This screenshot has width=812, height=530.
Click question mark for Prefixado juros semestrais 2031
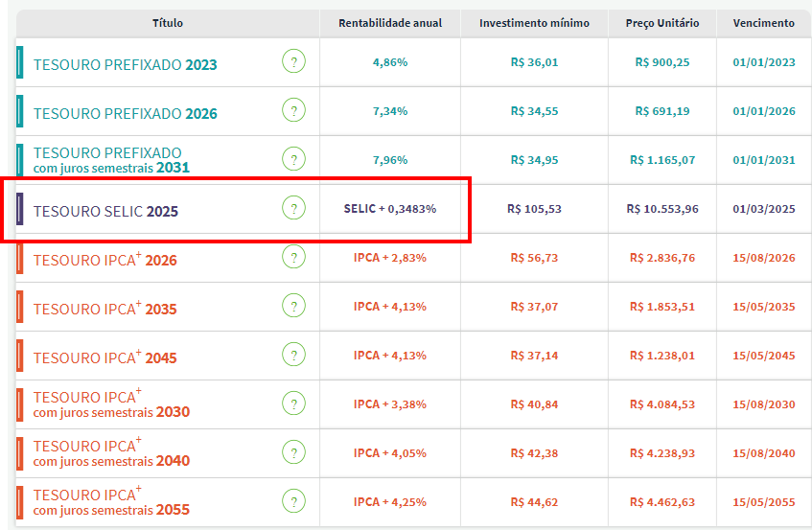point(293,160)
